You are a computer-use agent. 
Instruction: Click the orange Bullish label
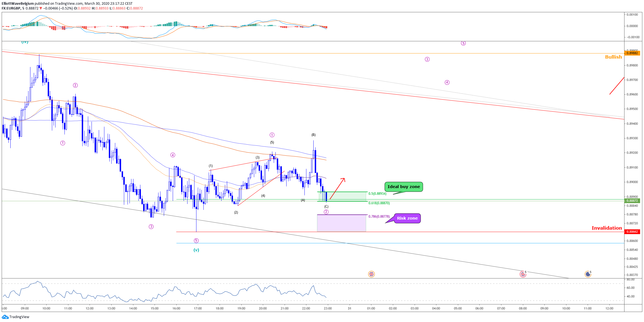[613, 57]
